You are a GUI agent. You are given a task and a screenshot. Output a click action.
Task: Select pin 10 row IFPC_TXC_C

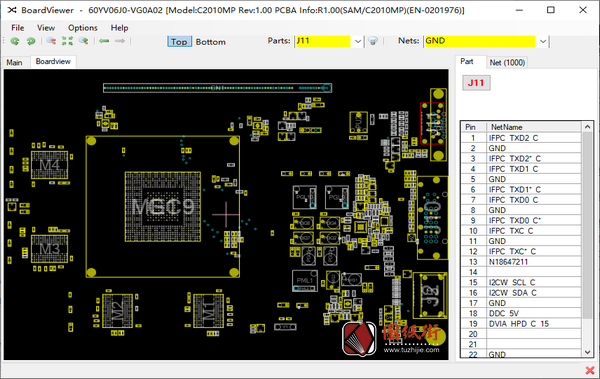click(521, 231)
